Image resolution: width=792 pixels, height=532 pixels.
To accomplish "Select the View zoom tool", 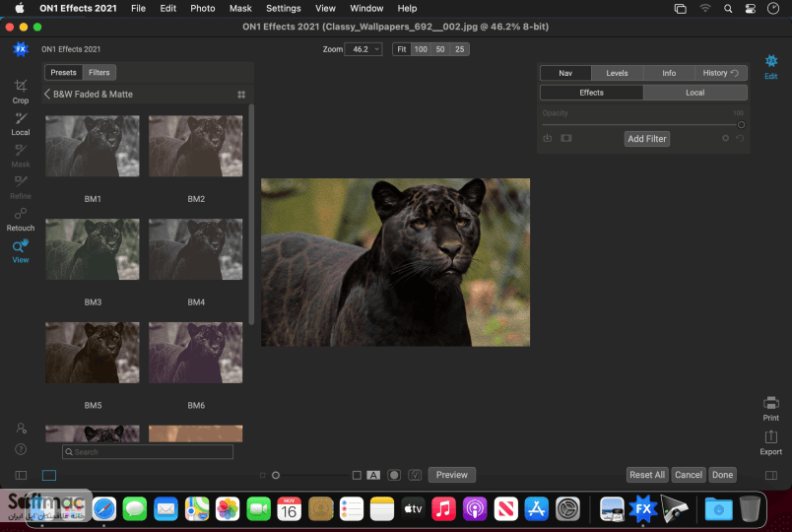I will tap(21, 251).
